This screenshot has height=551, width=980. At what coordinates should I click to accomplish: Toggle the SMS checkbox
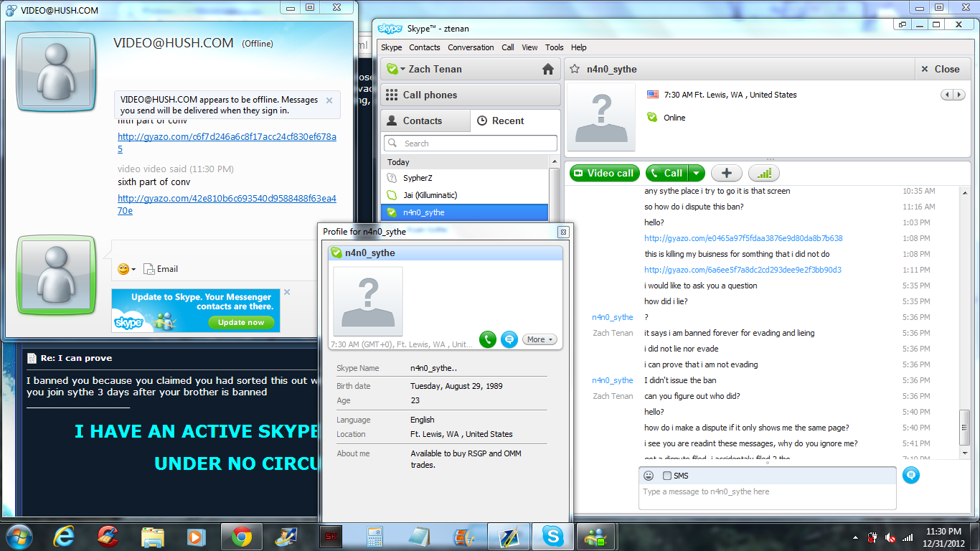(667, 476)
